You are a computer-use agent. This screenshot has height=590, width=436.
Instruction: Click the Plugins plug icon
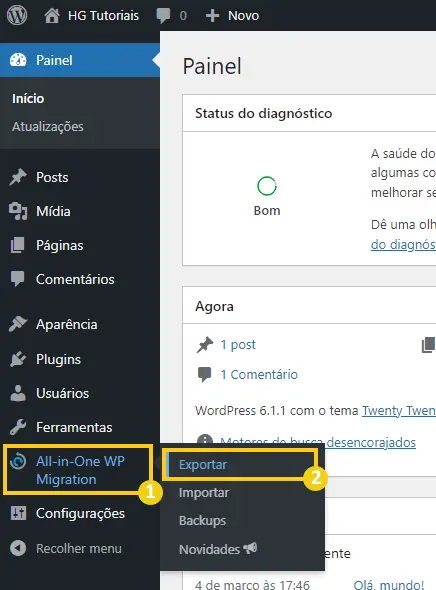(18, 359)
